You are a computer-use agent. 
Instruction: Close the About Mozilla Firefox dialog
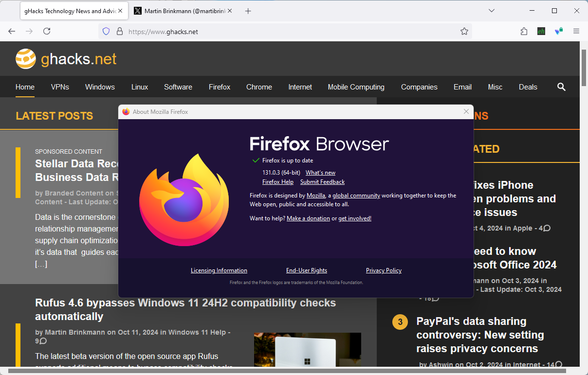tap(466, 111)
